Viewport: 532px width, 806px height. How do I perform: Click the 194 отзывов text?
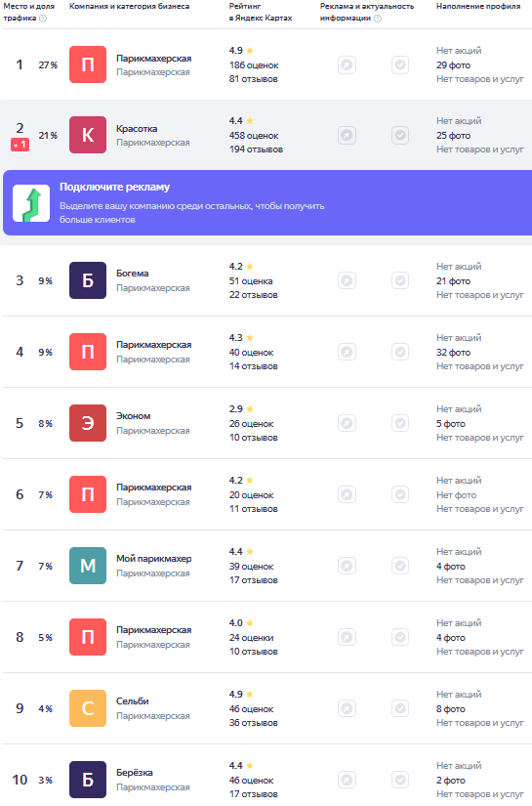coord(256,149)
